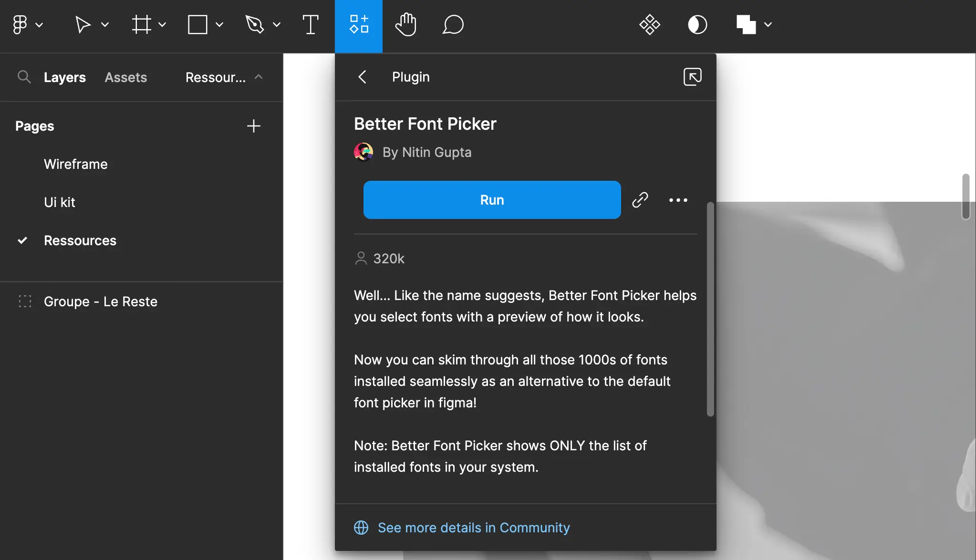Viewport: 976px width, 560px height.
Task: Click the Better Font Picker title
Action: [x=425, y=124]
